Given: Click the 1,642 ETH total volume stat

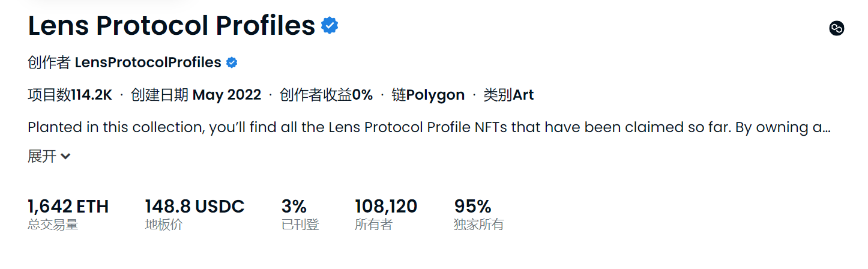Looking at the screenshot, I should (68, 207).
